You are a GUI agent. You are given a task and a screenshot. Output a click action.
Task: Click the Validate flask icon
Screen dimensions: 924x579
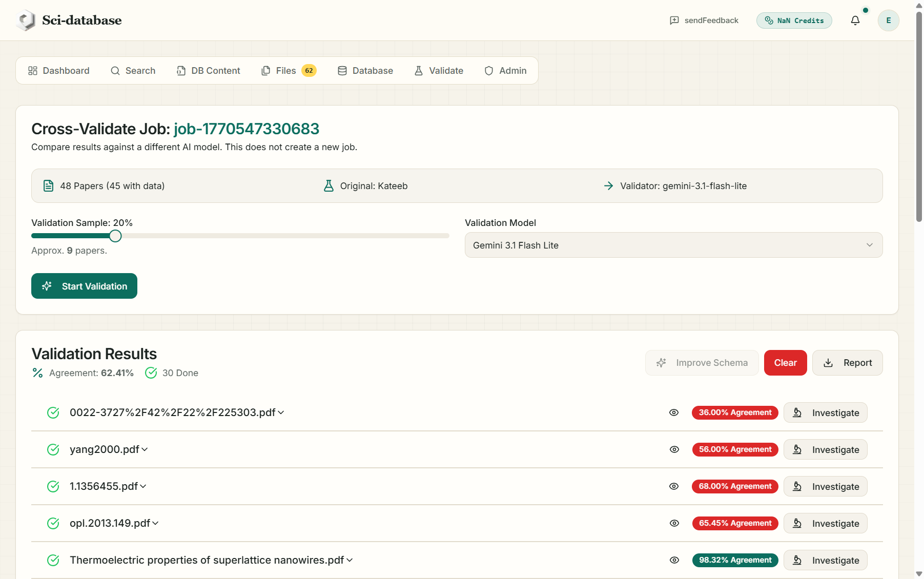tap(419, 71)
